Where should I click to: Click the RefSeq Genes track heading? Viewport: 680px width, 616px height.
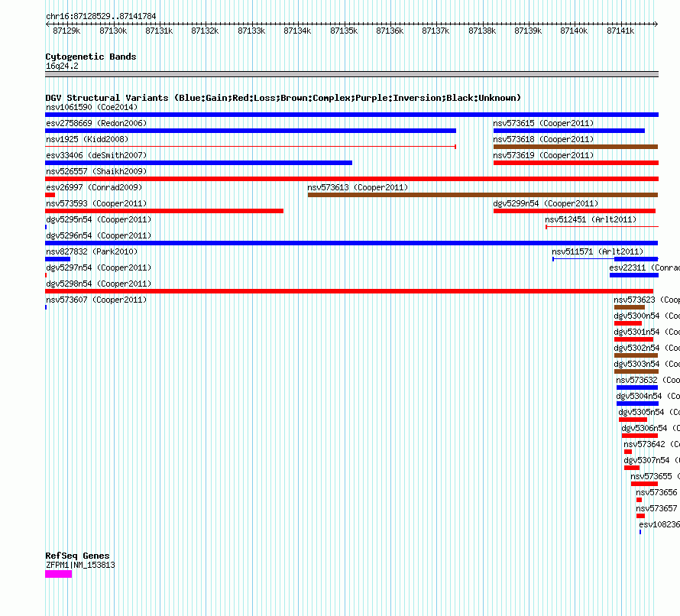click(x=77, y=556)
